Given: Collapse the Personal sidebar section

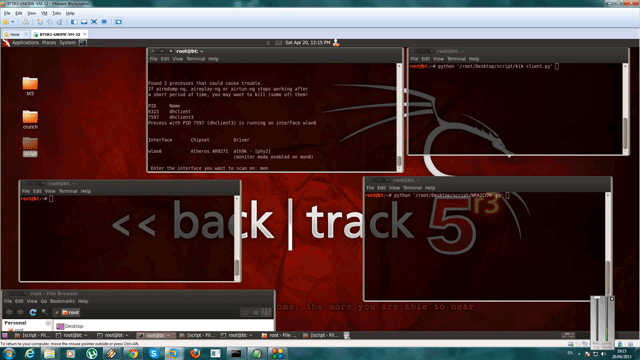Looking at the screenshot, I should click(48, 323).
